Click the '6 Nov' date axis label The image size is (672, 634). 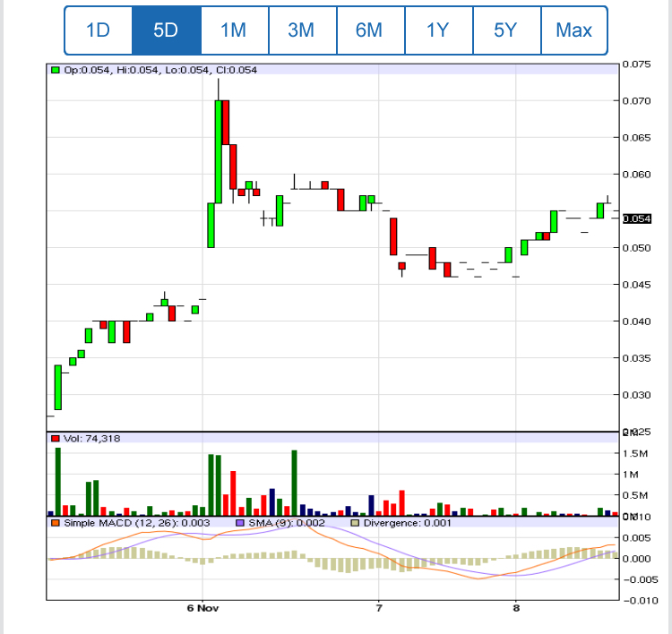tap(202, 608)
